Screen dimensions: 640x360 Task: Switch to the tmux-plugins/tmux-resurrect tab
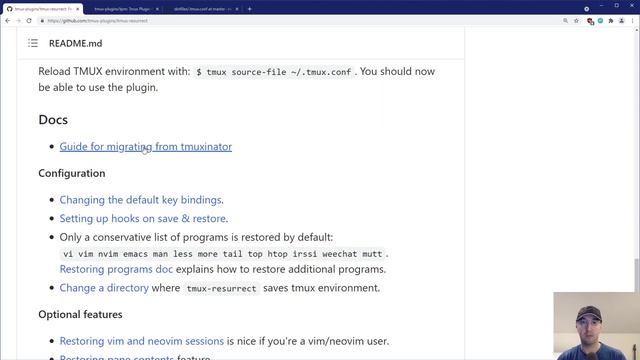[43, 9]
